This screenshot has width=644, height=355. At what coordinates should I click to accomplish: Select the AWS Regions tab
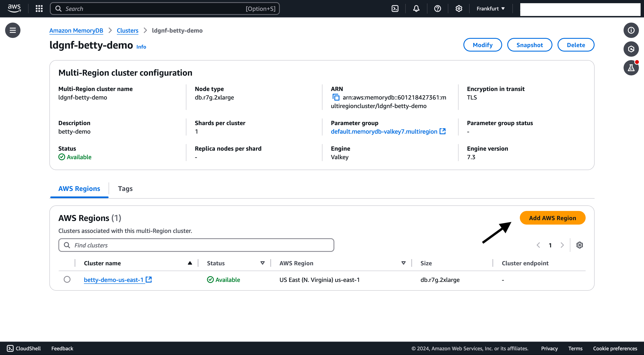pos(79,188)
